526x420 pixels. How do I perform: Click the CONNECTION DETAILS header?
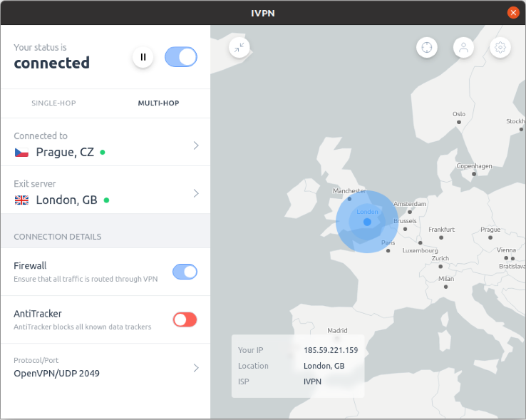(x=57, y=237)
